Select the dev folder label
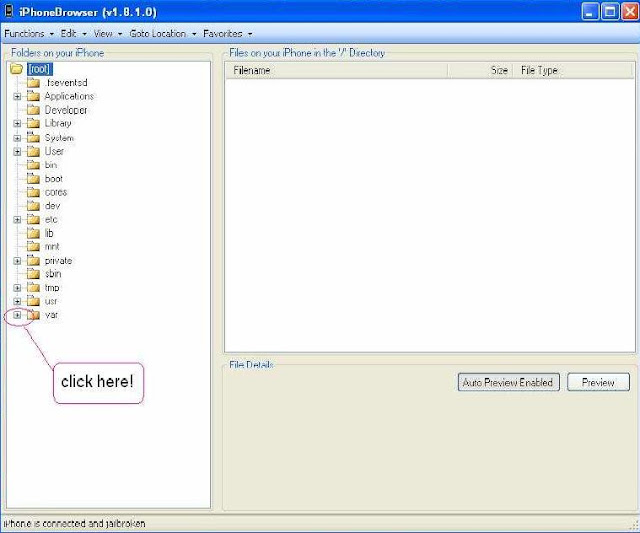Image resolution: width=640 pixels, height=533 pixels. (x=52, y=206)
